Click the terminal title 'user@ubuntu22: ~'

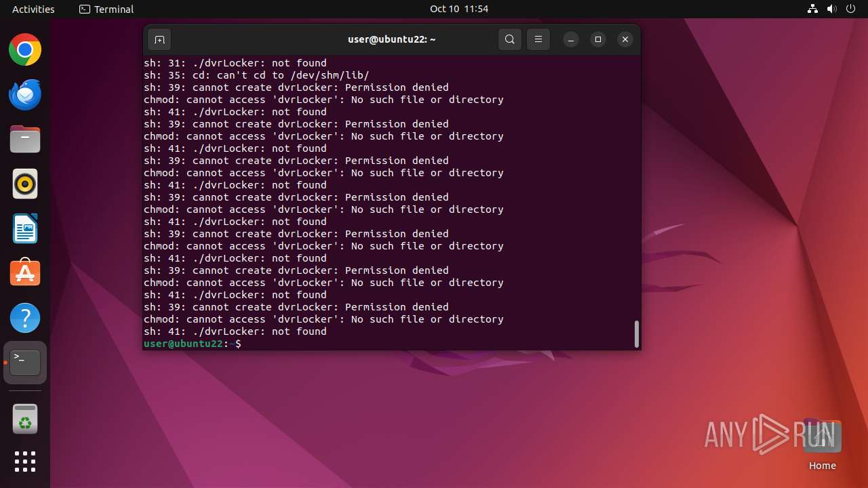coord(392,39)
